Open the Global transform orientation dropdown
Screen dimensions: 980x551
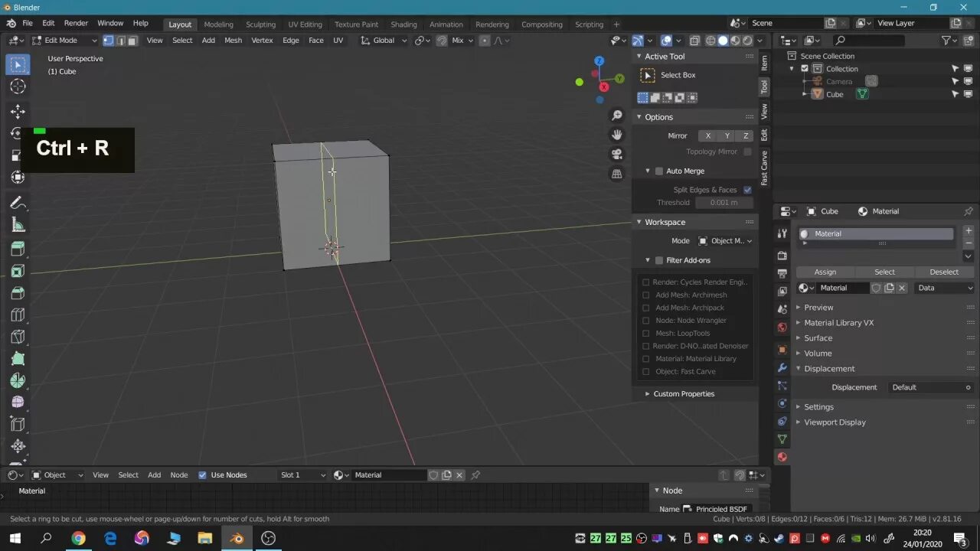click(383, 40)
